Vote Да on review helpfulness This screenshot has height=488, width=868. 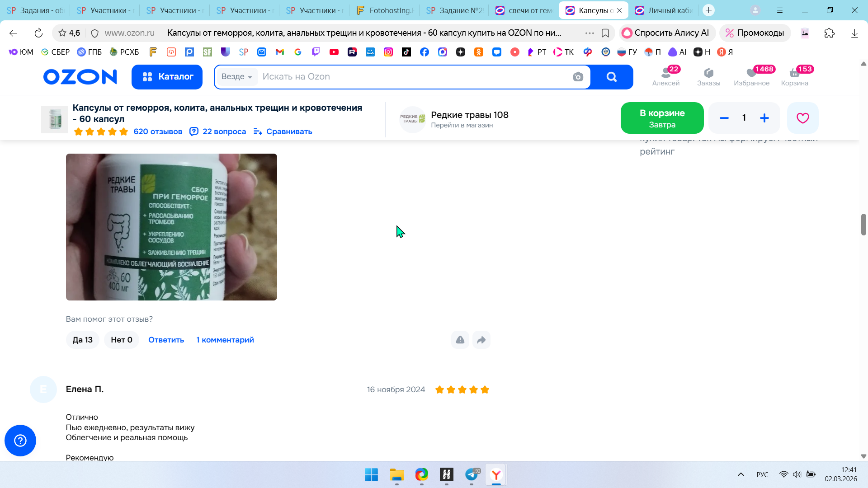pos(82,340)
